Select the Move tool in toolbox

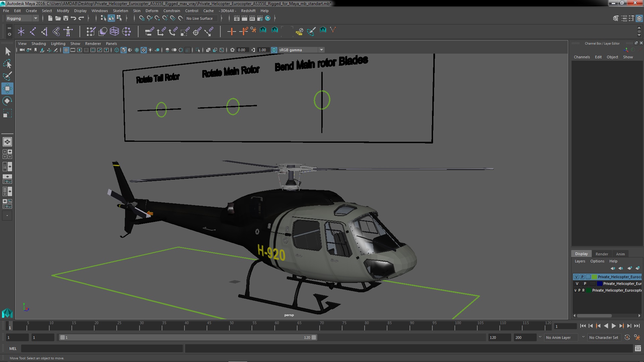tap(7, 88)
